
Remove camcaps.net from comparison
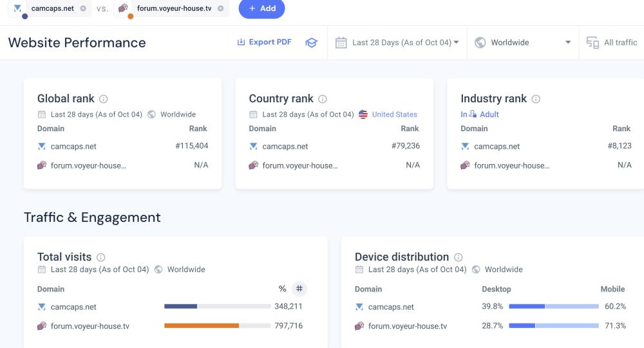tap(83, 8)
